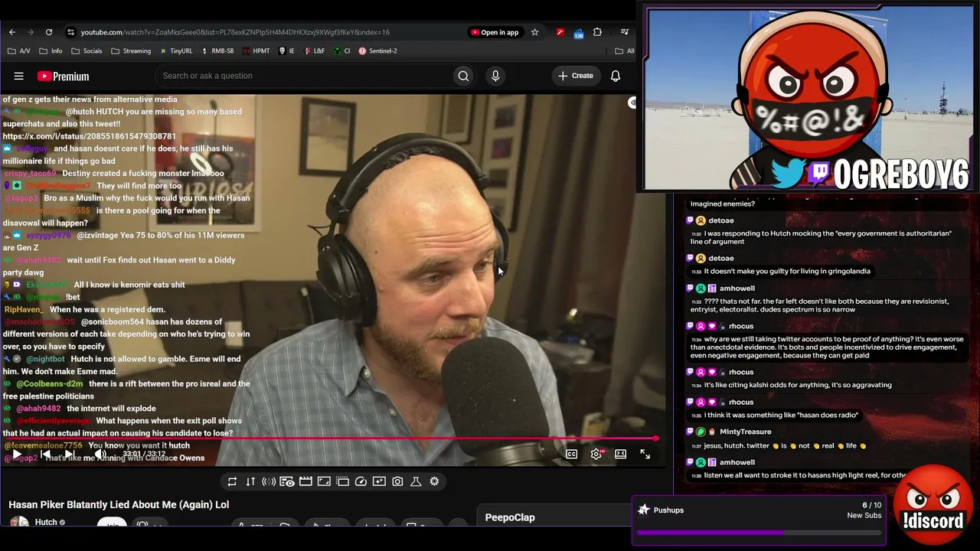The width and height of the screenshot is (980, 551).
Task: Click the resize player icon below the video
Action: [324, 481]
